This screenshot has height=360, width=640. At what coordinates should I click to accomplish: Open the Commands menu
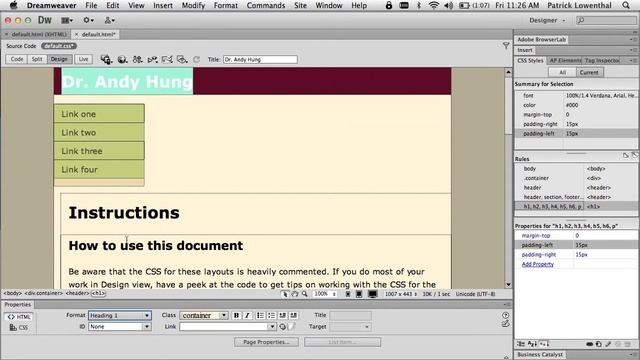pyautogui.click(x=266, y=5)
